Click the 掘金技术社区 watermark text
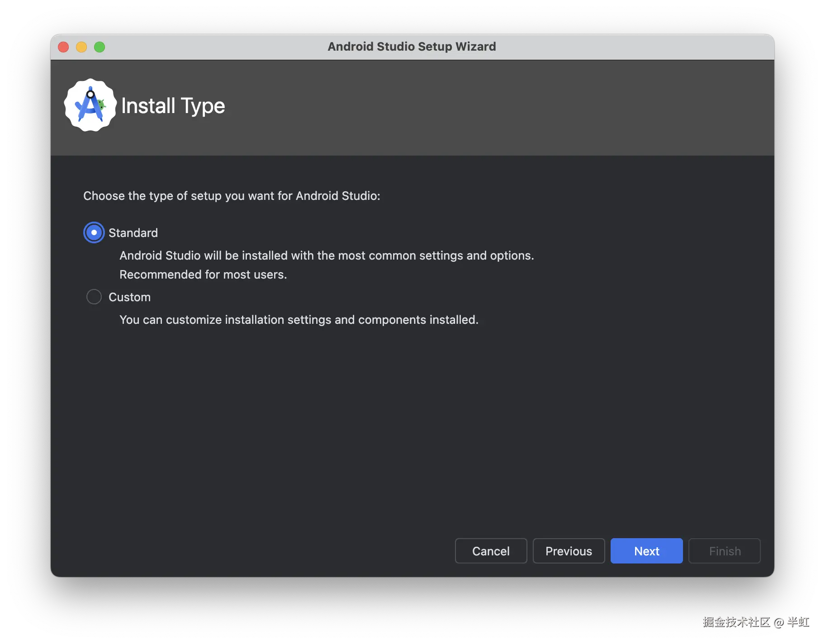The image size is (825, 644). point(736,622)
